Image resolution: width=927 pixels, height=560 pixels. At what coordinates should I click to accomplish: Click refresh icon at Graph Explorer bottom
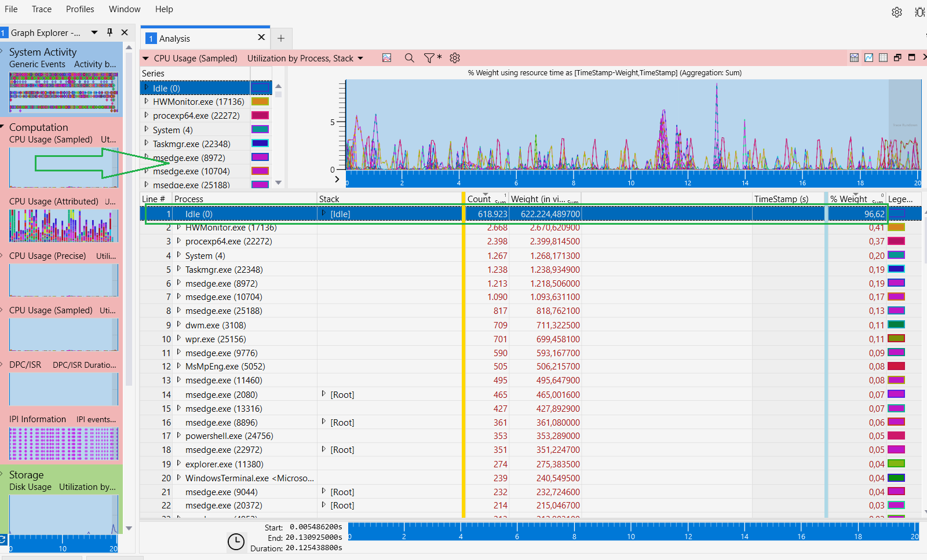click(x=3, y=540)
